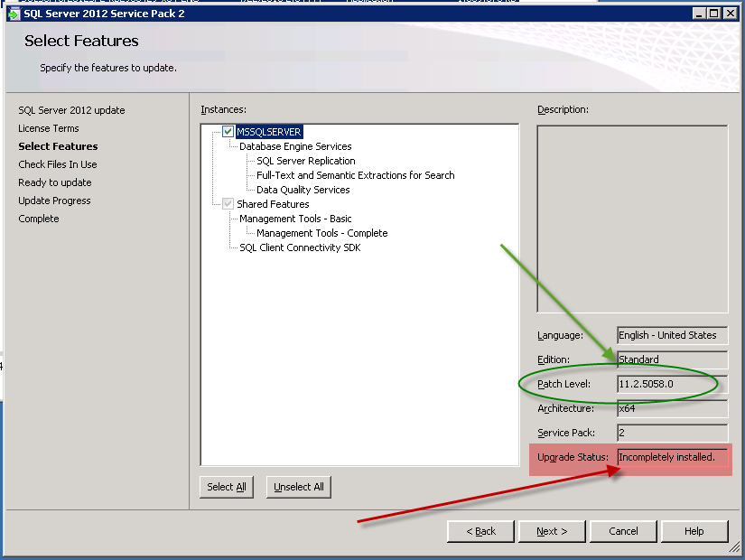Screen dimensions: 745x560
Task: Select Database Engine Services in tree
Action: [295, 146]
